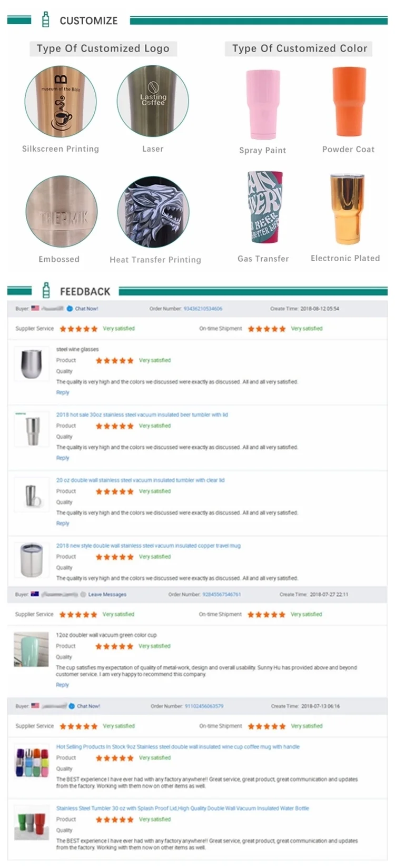This screenshot has width=395, height=868.
Task: Open the '20 oz double wall' tumbler link
Action: pyautogui.click(x=140, y=480)
